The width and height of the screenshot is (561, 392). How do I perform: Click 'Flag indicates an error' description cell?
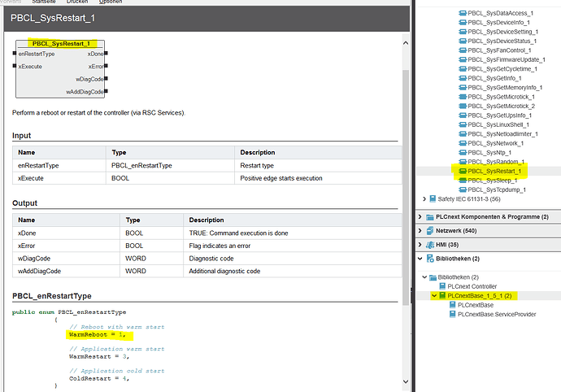[293, 246]
